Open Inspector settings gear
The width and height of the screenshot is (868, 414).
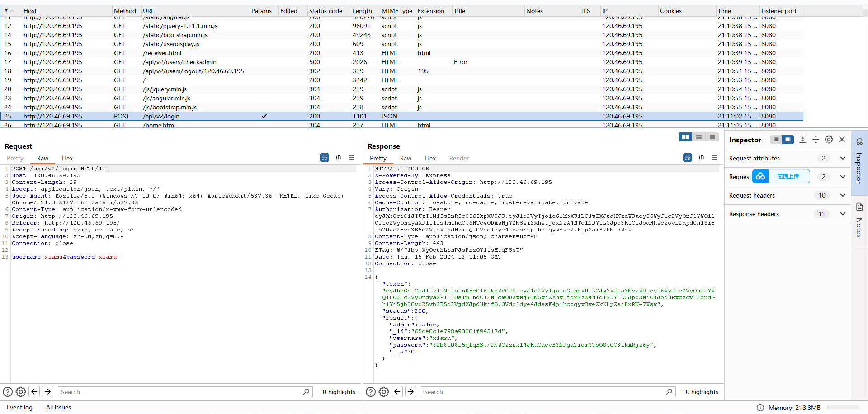click(x=829, y=140)
